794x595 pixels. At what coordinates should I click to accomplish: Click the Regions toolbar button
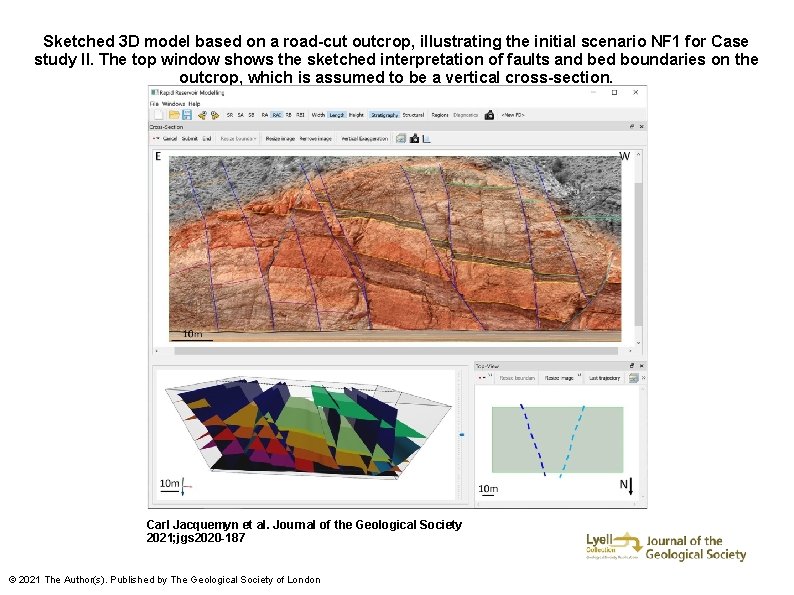tap(440, 115)
